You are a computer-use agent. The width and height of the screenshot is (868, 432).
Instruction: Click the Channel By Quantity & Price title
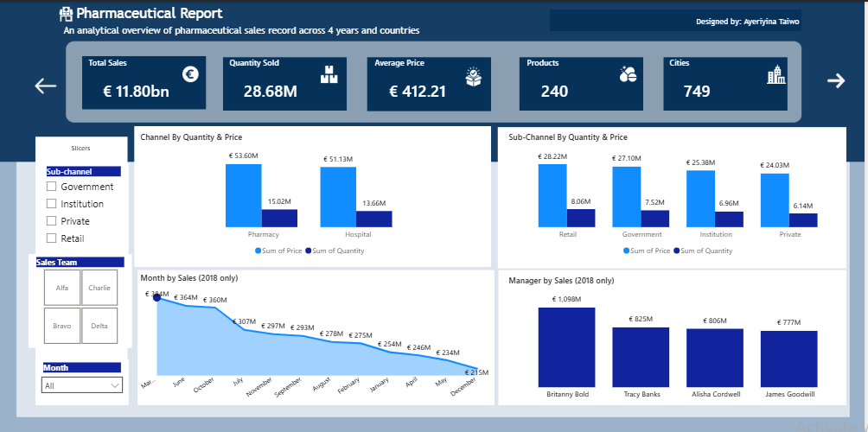(191, 137)
